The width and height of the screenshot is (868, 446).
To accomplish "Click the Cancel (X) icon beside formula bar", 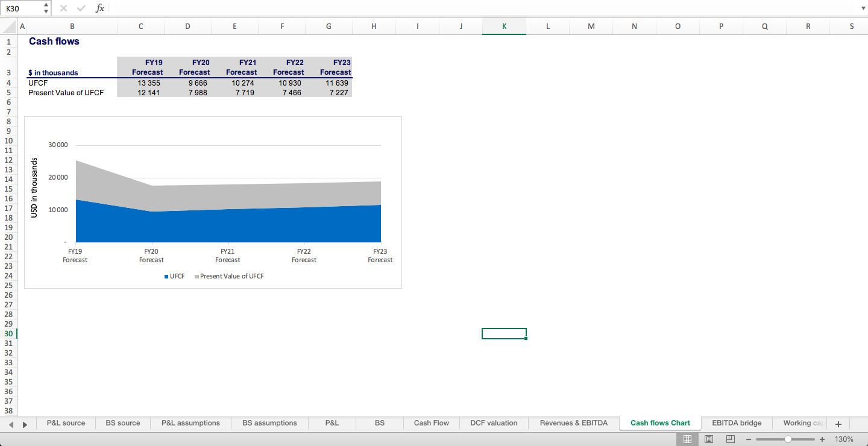I will 63,8.
